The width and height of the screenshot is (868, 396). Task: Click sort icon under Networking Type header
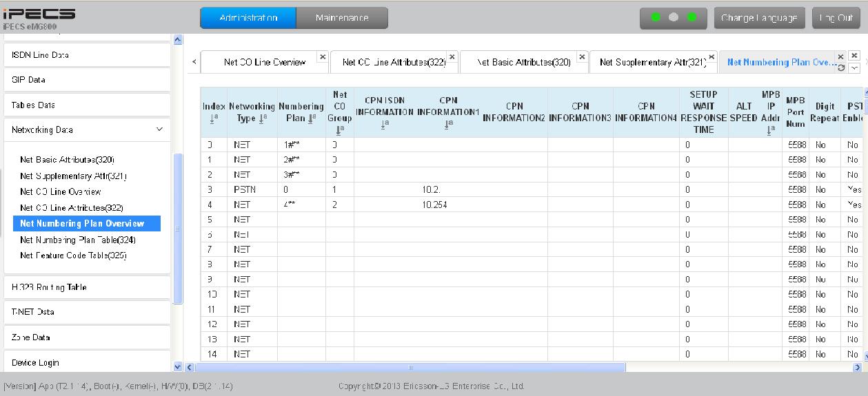pyautogui.click(x=263, y=118)
